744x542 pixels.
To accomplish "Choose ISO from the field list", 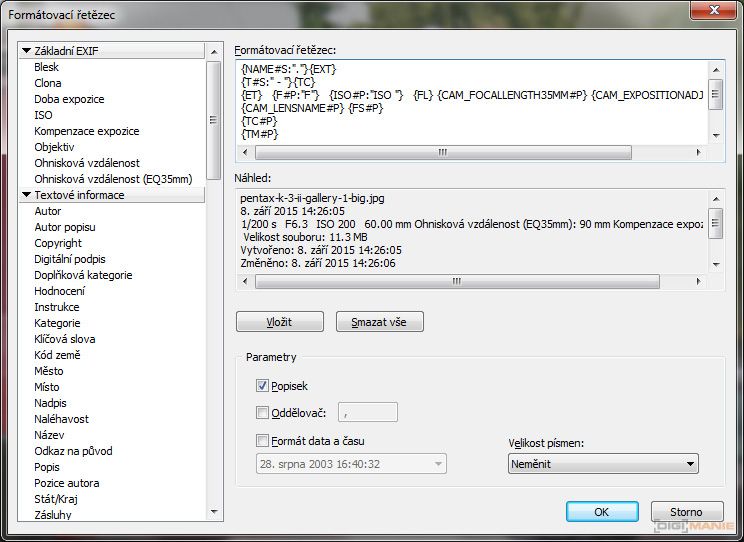I will pyautogui.click(x=43, y=115).
